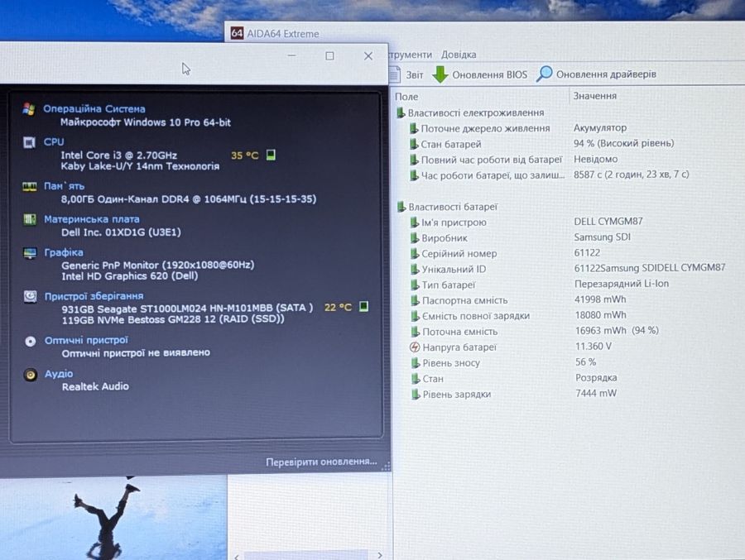
Task: Click the Оновлення драйверів magnifier icon
Action: click(x=544, y=74)
